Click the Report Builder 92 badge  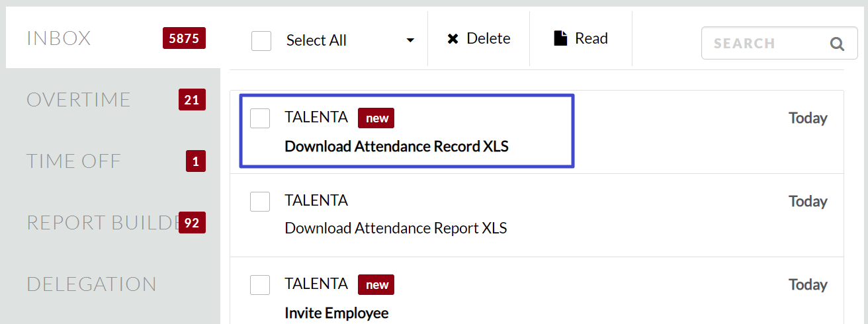point(192,223)
